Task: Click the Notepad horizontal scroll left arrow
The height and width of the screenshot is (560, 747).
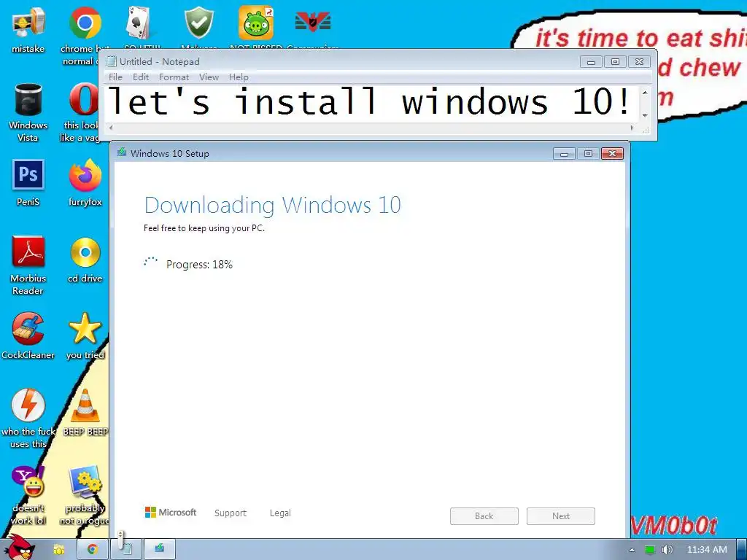Action: pyautogui.click(x=111, y=128)
